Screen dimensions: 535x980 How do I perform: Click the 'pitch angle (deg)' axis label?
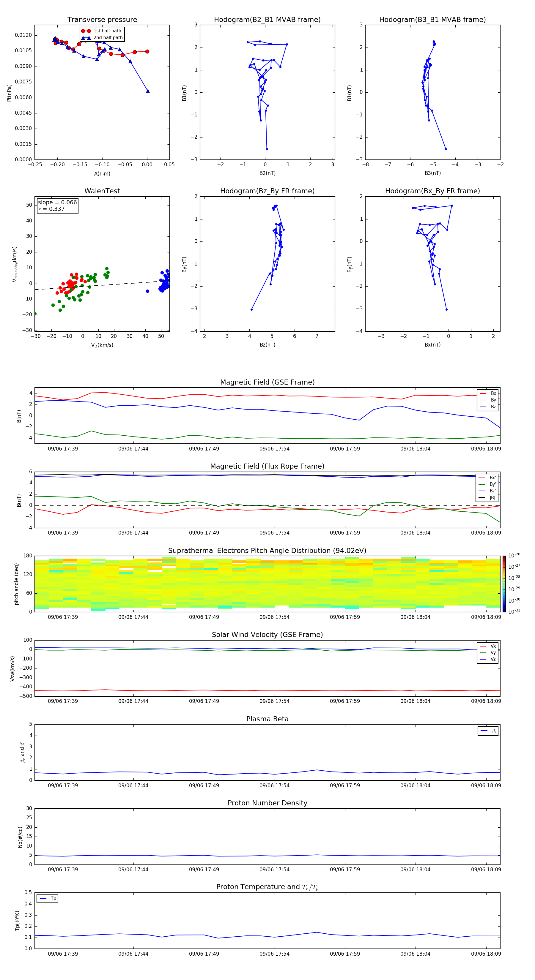16,584
